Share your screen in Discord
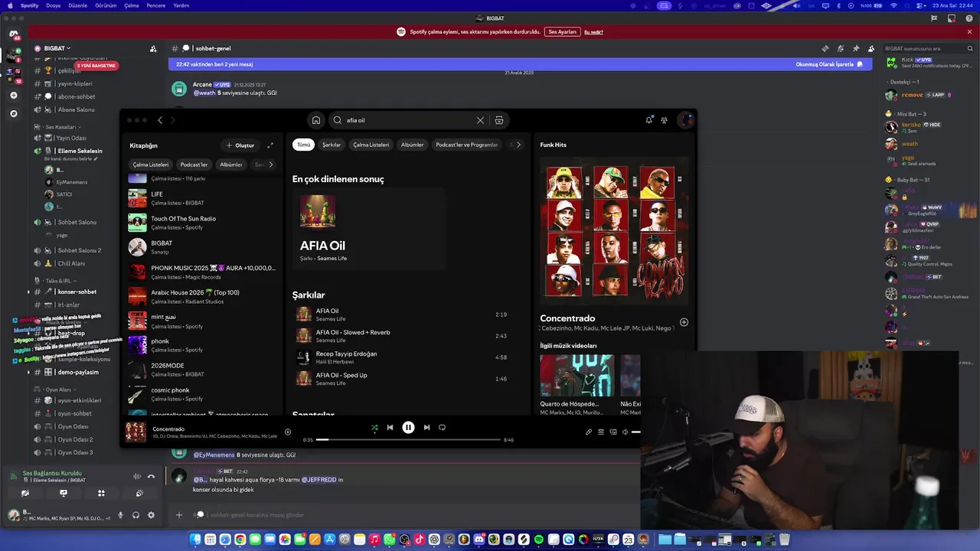This screenshot has height=551, width=980. point(64,494)
